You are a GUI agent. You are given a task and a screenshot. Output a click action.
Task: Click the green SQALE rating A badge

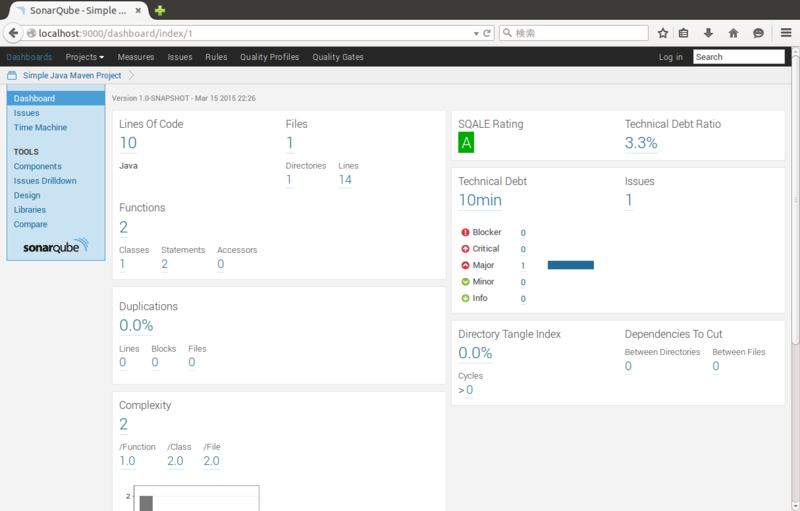pyautogui.click(x=466, y=142)
